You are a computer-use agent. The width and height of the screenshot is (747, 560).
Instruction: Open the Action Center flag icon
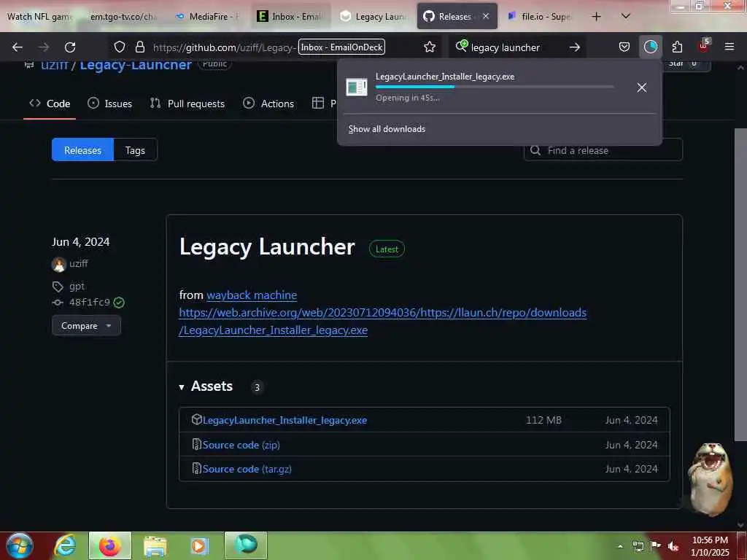pyautogui.click(x=656, y=546)
